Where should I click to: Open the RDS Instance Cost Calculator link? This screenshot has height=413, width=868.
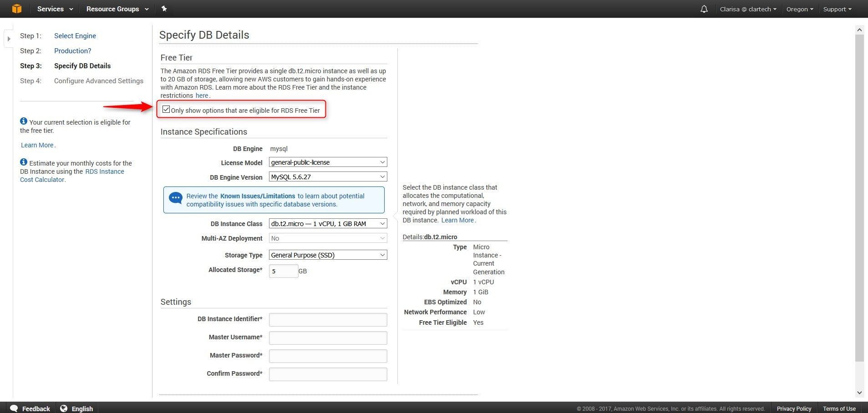(x=72, y=176)
